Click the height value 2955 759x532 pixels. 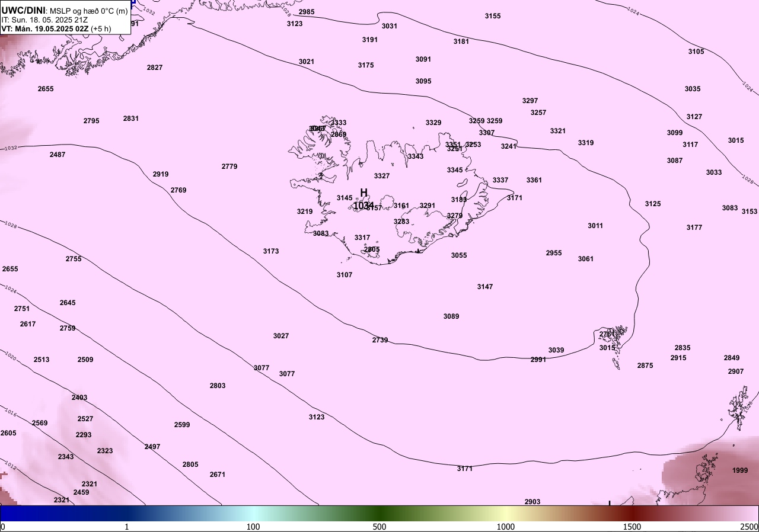554,253
